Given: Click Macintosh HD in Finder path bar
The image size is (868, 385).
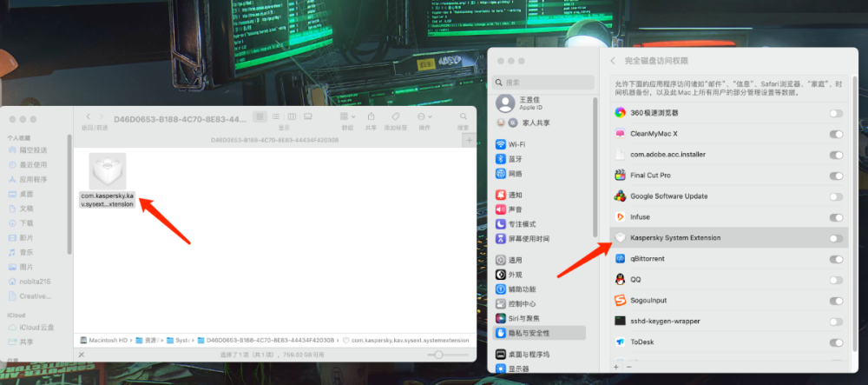Looking at the screenshot, I should 104,340.
